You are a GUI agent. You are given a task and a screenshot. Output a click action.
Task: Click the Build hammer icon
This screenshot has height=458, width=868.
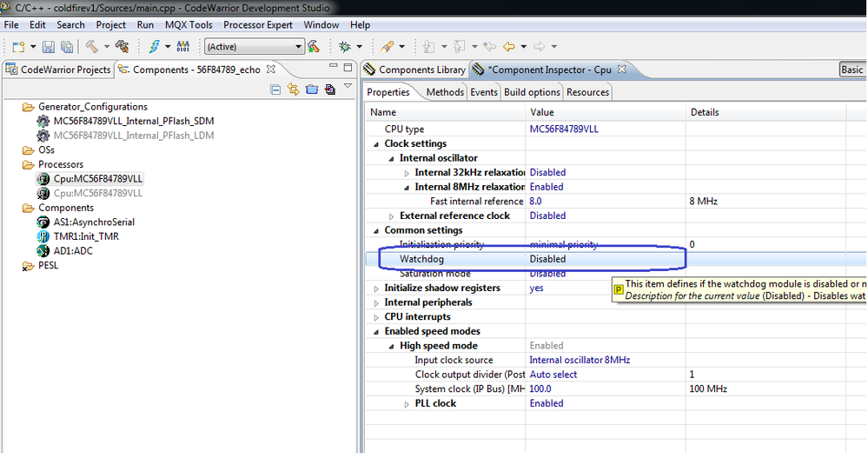(x=92, y=47)
